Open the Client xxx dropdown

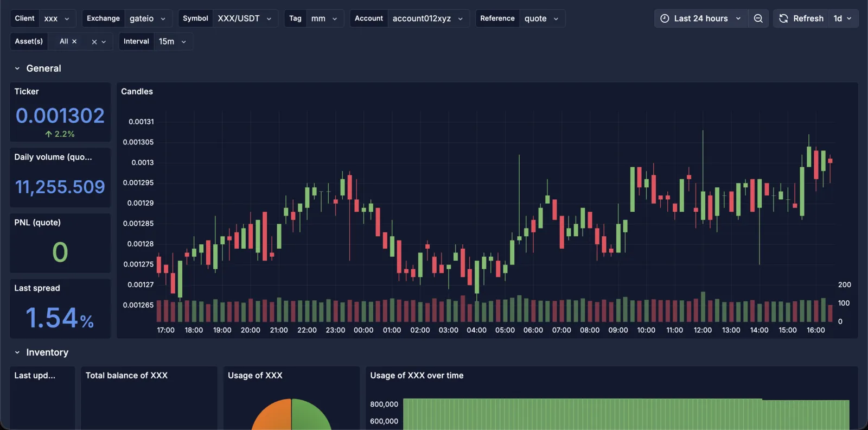coord(57,18)
